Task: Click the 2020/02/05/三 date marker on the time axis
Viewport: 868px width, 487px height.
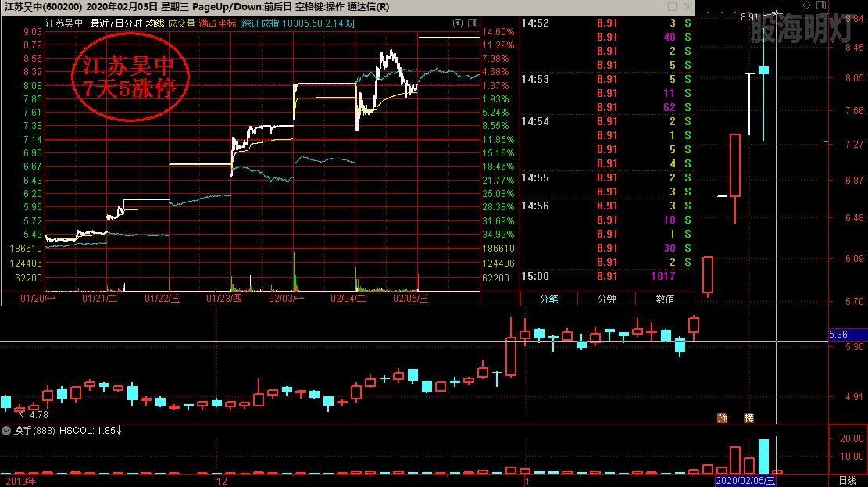Action: [745, 480]
